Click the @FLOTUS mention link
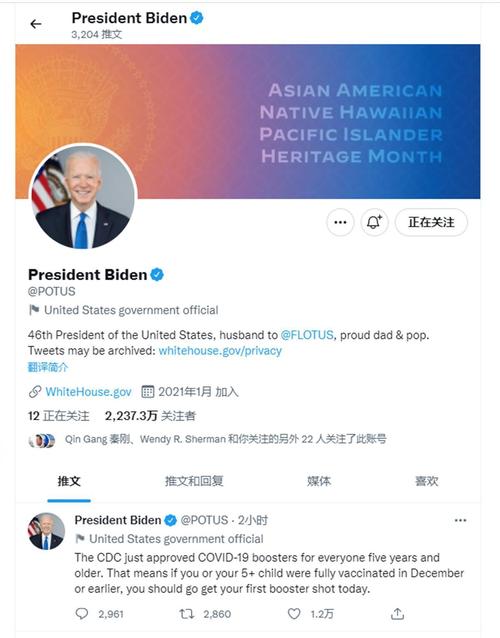The image size is (500, 638). 307,335
